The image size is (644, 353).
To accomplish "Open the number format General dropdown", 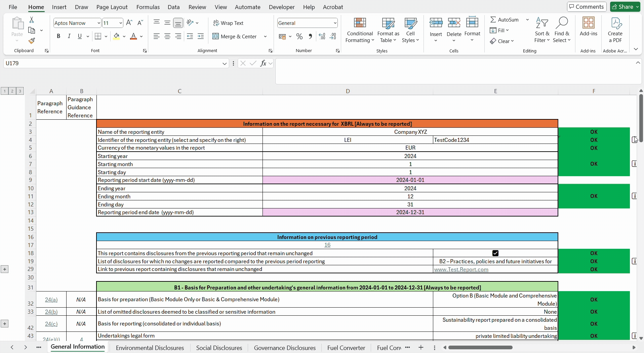I will [x=335, y=23].
